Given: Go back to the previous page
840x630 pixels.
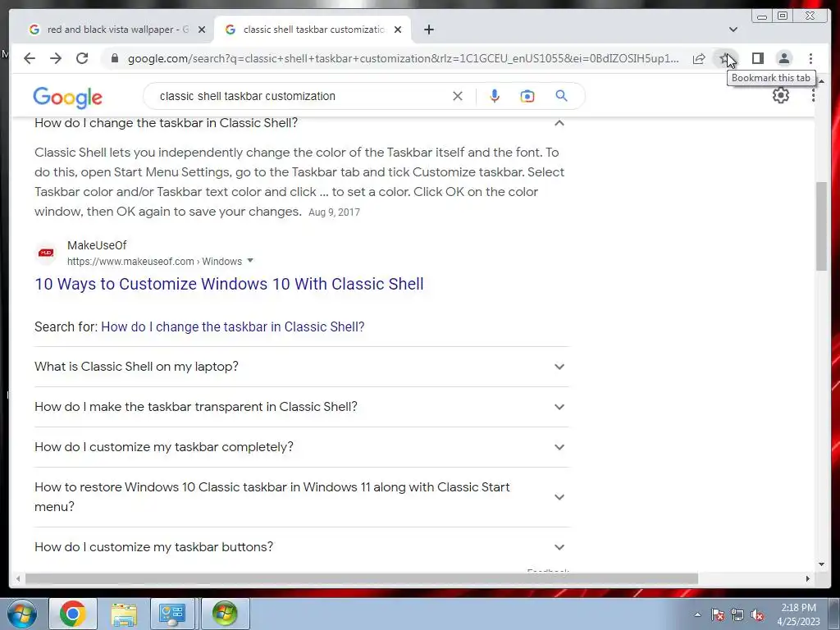Looking at the screenshot, I should point(30,58).
